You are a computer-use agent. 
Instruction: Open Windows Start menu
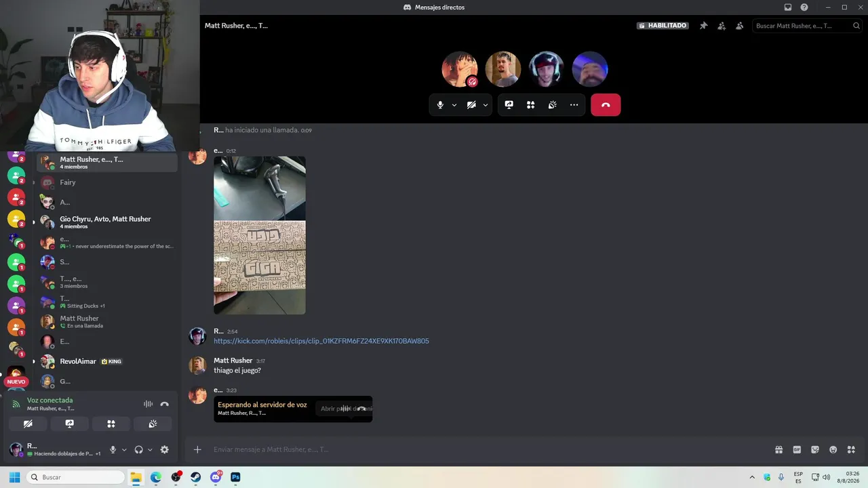click(x=14, y=477)
